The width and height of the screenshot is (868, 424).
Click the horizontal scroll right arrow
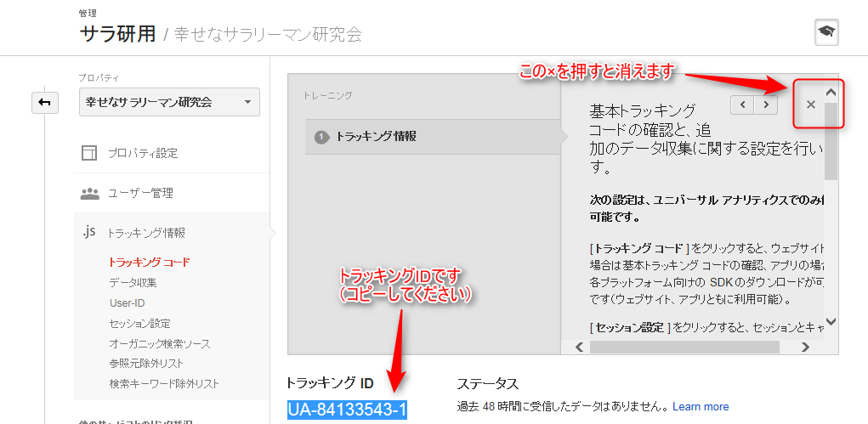pyautogui.click(x=805, y=347)
